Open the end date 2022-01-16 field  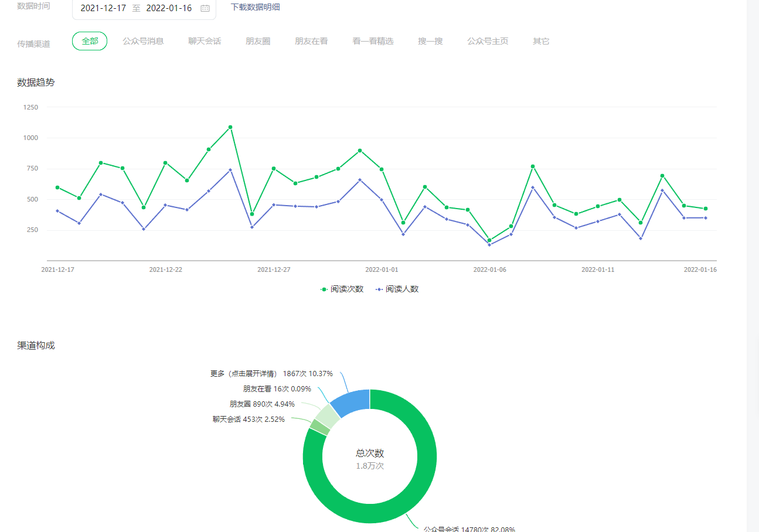point(169,8)
